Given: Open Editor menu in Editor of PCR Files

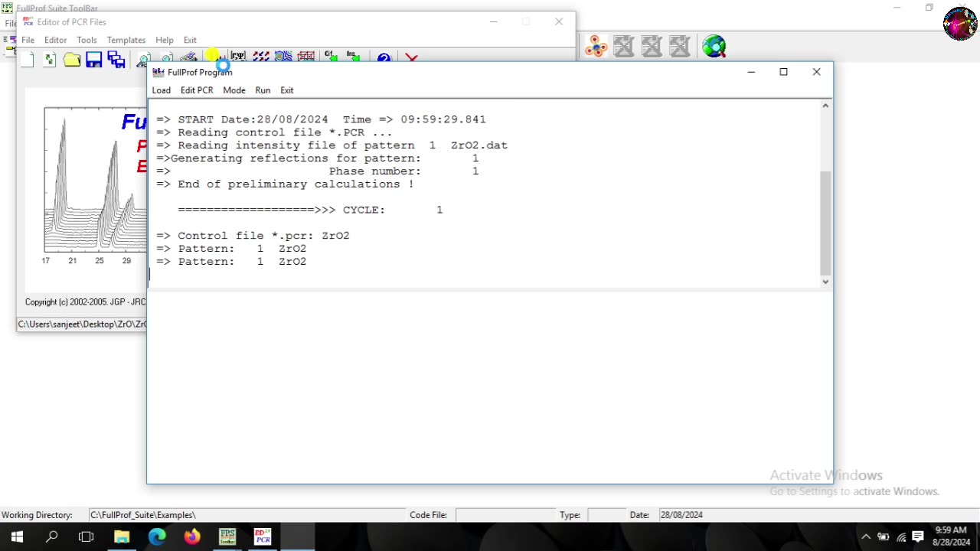Looking at the screenshot, I should pyautogui.click(x=55, y=40).
